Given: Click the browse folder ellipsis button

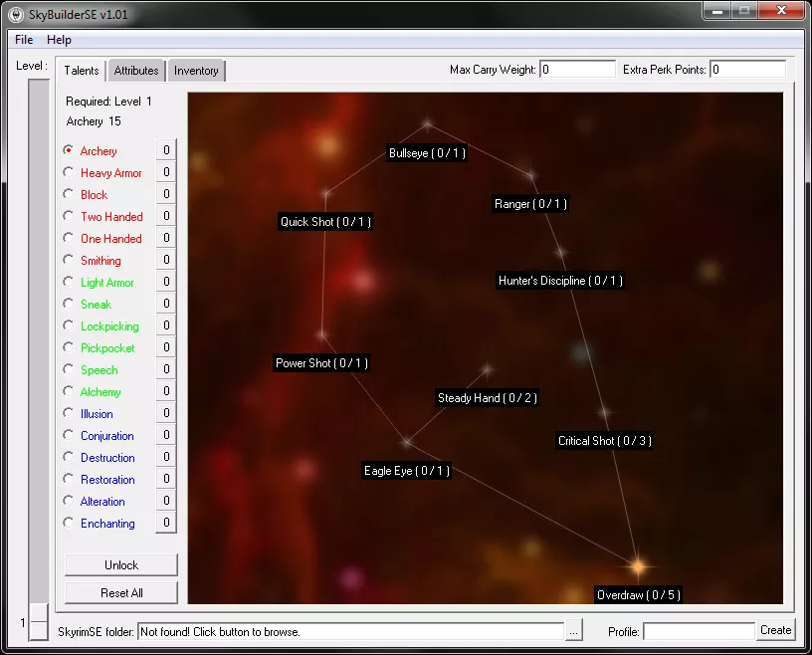Looking at the screenshot, I should coord(573,631).
